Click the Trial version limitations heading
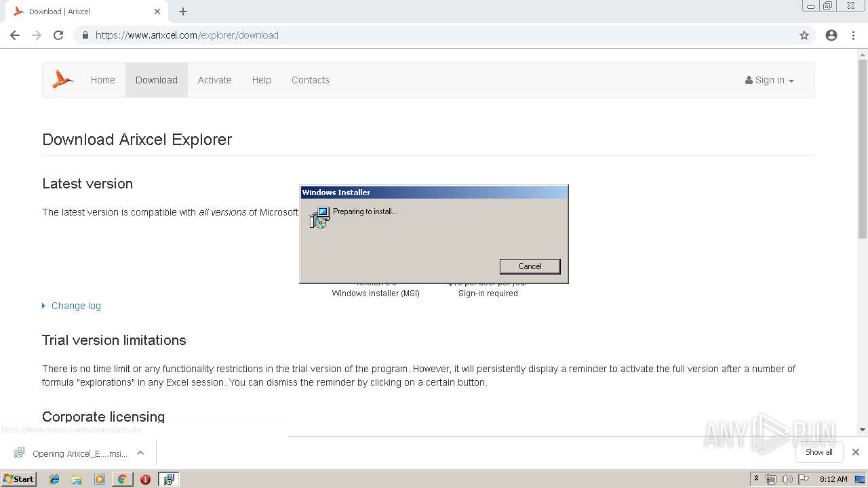This screenshot has width=868, height=488. click(x=114, y=340)
